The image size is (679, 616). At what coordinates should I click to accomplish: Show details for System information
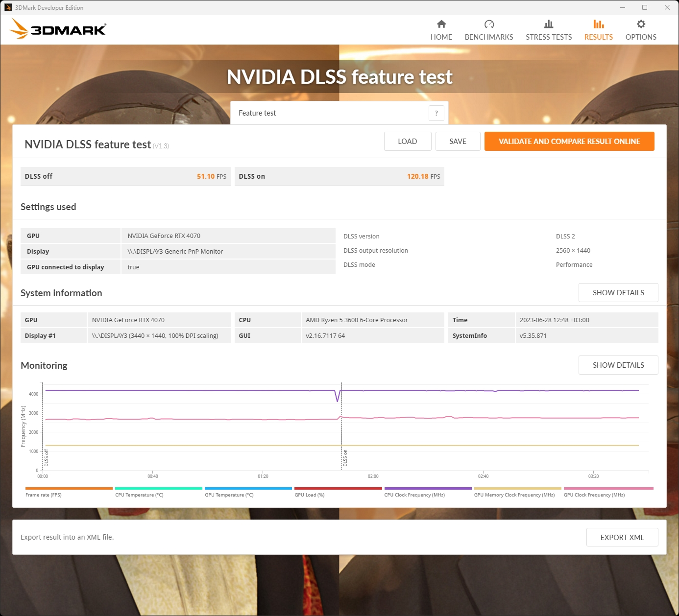[x=618, y=293]
